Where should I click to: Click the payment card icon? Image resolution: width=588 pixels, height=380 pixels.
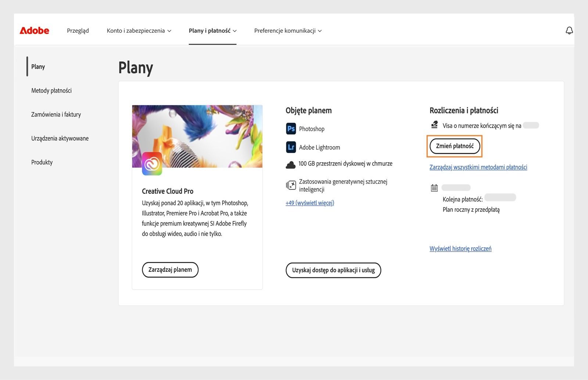(x=434, y=125)
